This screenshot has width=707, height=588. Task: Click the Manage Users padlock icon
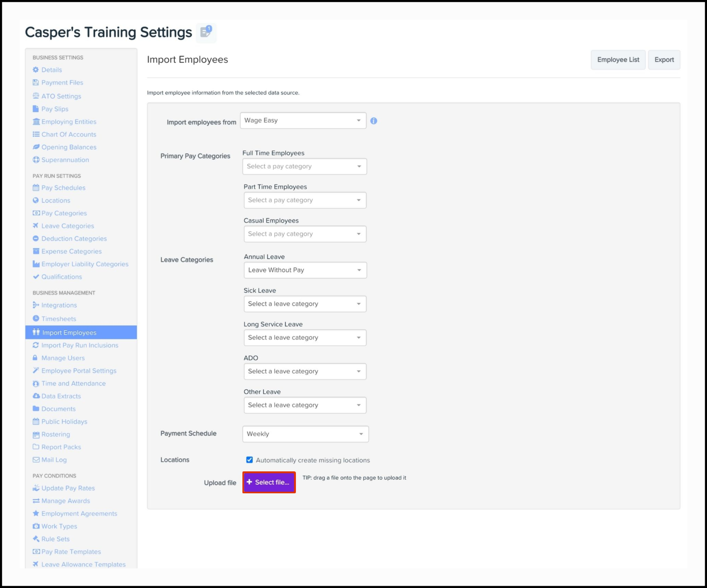click(x=35, y=358)
